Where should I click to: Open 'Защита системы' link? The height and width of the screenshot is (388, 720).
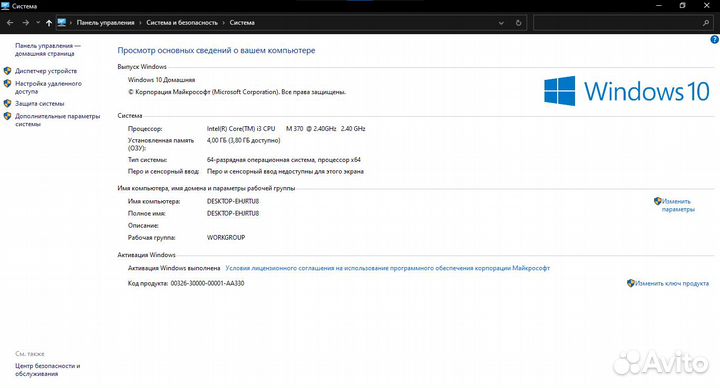point(39,103)
